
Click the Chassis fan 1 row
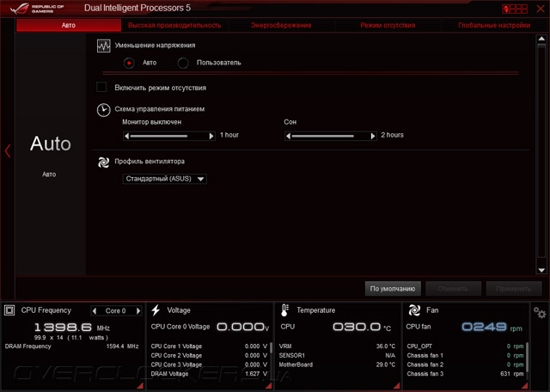click(x=465, y=356)
